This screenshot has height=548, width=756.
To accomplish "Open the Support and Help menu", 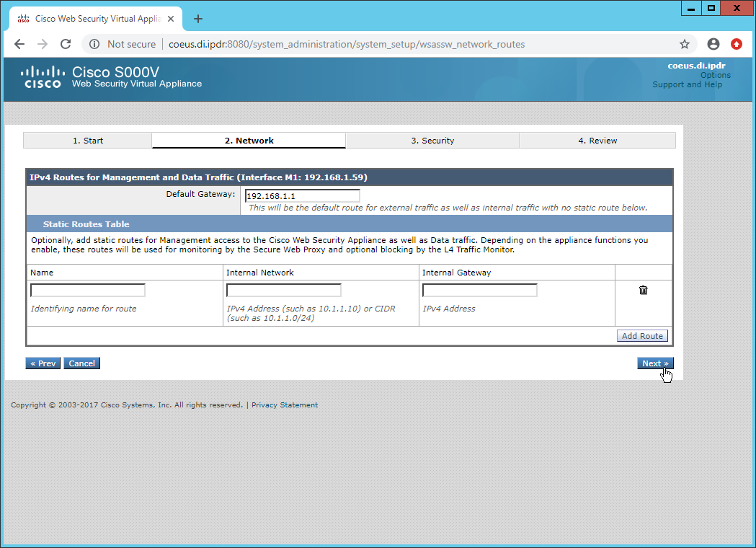I will click(x=687, y=84).
